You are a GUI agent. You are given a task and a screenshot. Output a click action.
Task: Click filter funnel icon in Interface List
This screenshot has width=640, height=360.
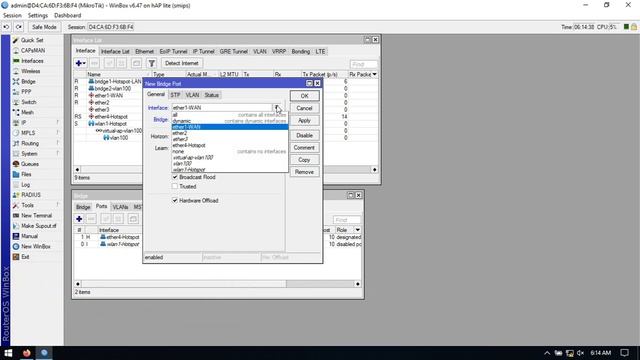click(151, 63)
